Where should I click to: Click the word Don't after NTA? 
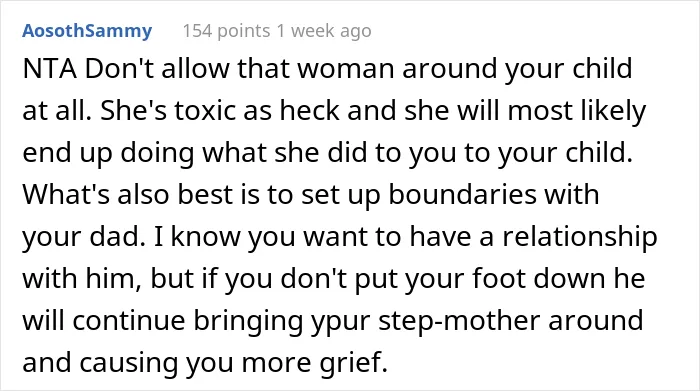(119, 69)
